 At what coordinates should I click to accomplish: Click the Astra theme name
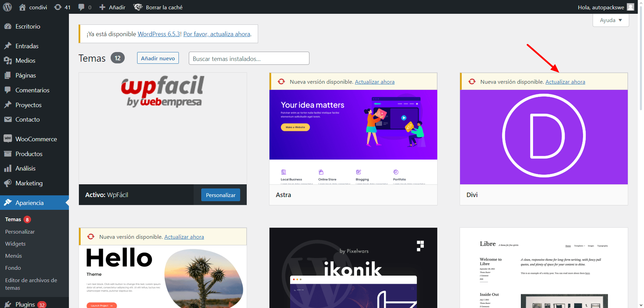pos(283,195)
